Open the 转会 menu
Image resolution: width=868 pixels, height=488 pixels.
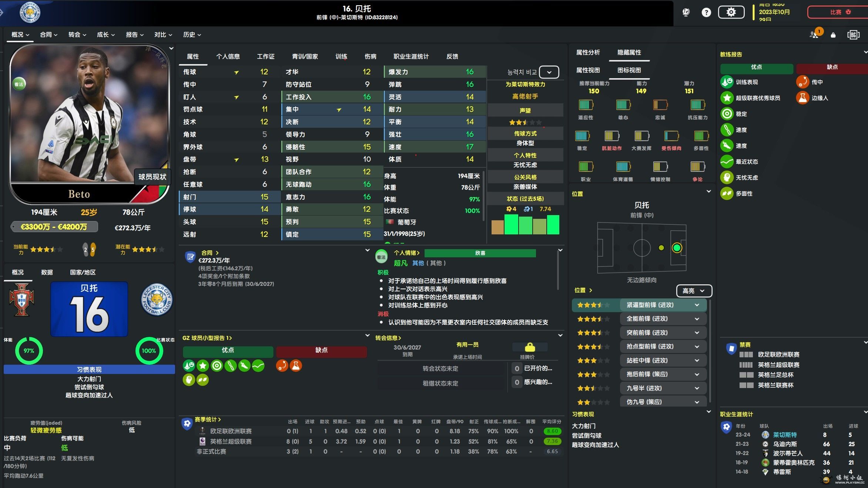[77, 34]
